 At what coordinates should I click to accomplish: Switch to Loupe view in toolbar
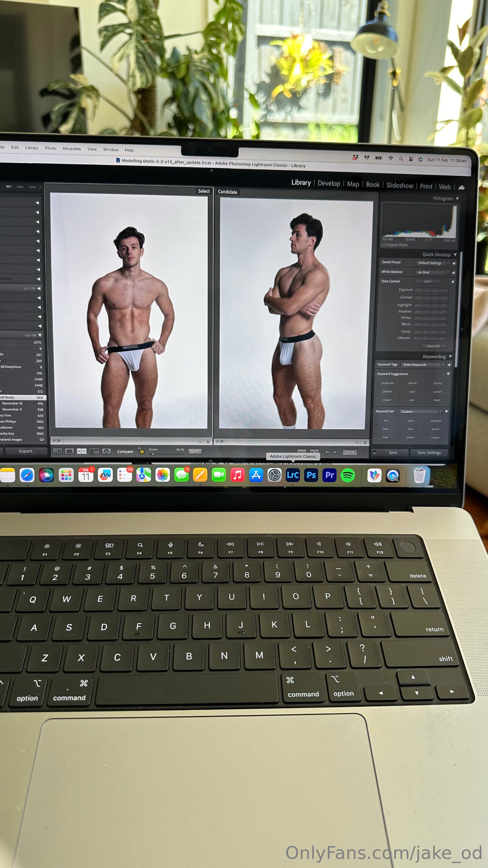(70, 451)
